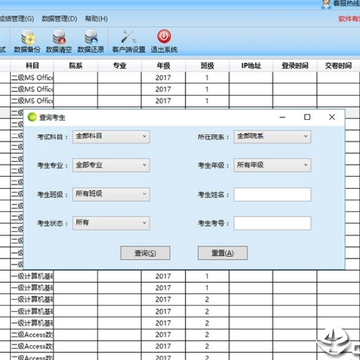Open the 考生年级 dropdown
The height and width of the screenshot is (360, 360).
point(272,165)
